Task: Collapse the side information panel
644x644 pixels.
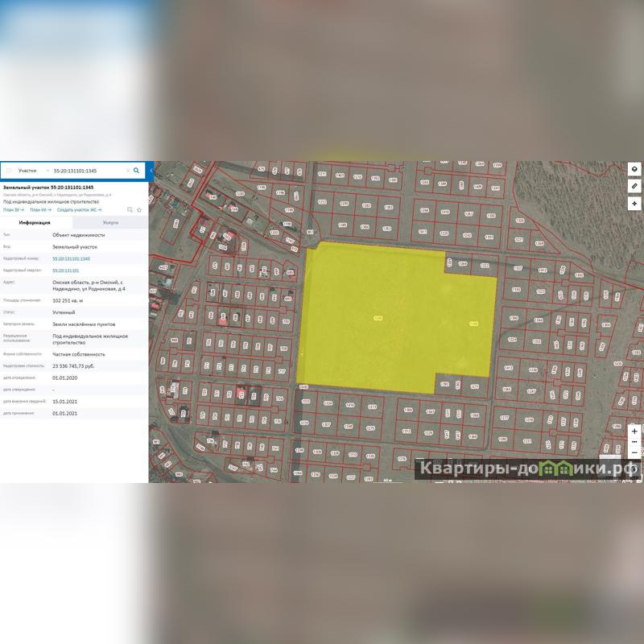Action: click(x=151, y=171)
